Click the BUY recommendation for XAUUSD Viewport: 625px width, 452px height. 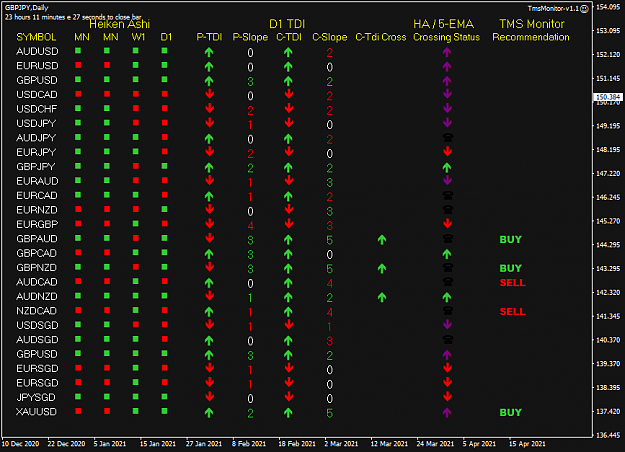point(511,413)
